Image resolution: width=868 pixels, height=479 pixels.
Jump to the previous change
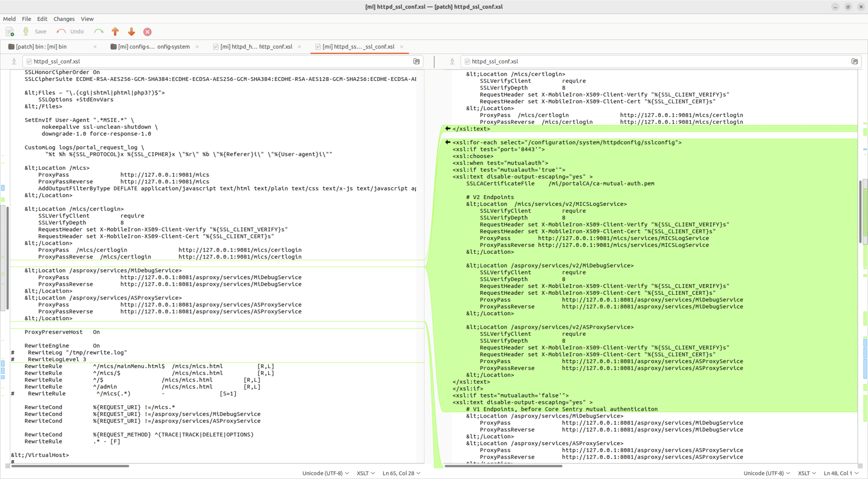point(115,31)
